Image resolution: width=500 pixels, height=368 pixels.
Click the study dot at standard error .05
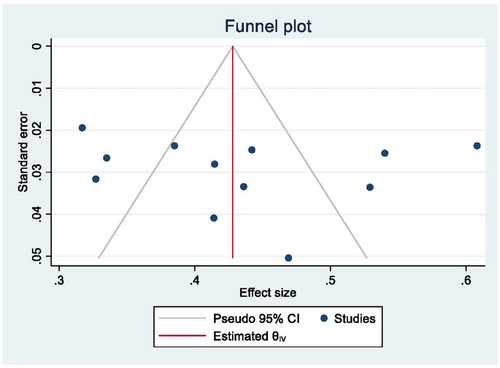pos(288,258)
